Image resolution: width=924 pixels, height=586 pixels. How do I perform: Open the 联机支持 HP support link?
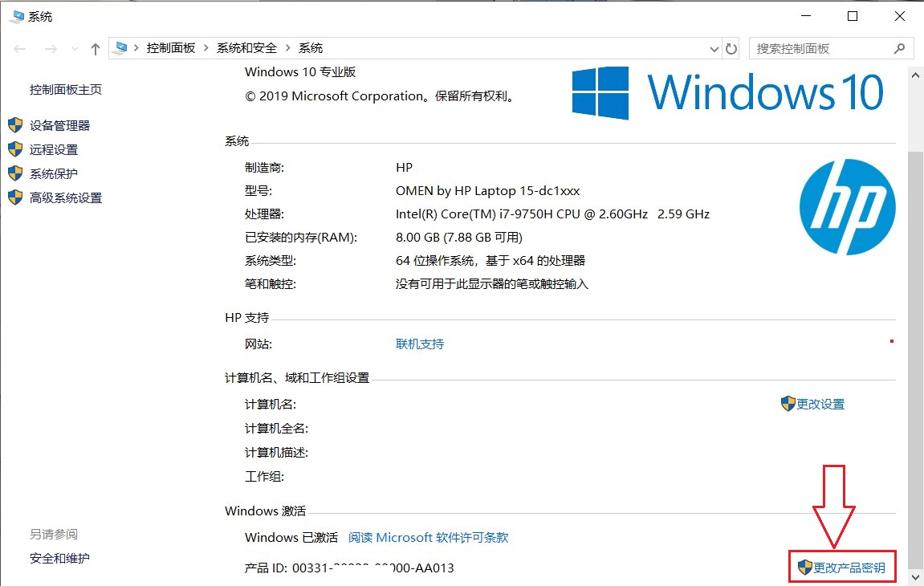pos(420,344)
